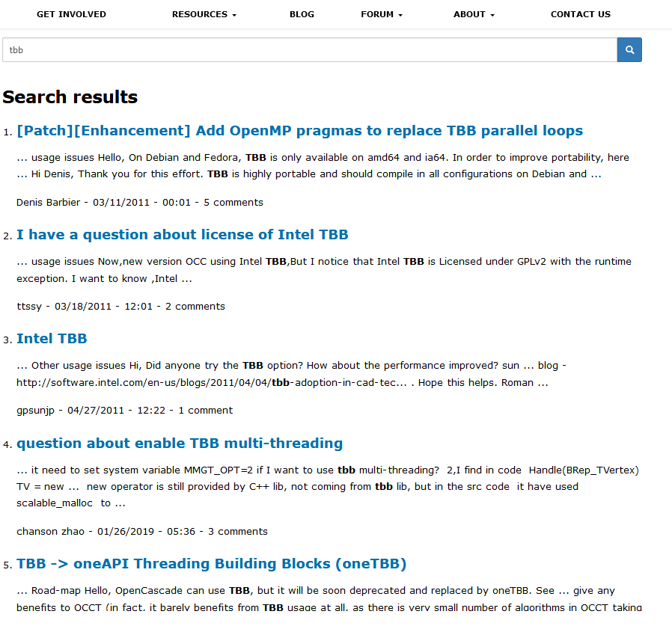The height and width of the screenshot is (626, 672).
Task: Expand the Resources dropdown menu
Action: pos(204,14)
